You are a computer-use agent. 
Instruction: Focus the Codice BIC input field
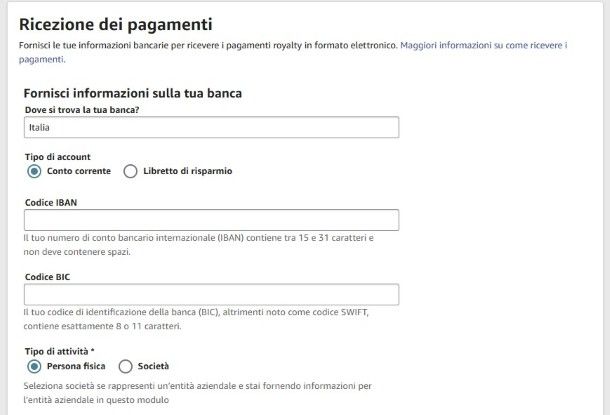click(211, 294)
